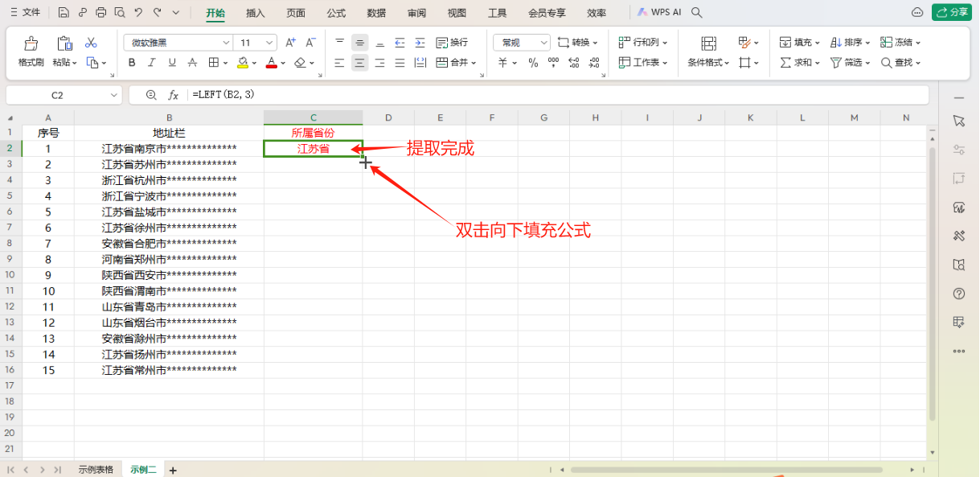Click the decrease indent icon
The width and height of the screenshot is (980, 477).
pos(400,43)
